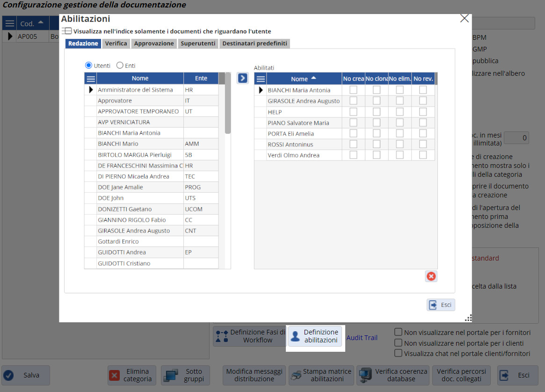Viewport: 545px width, 392px height.
Task: Click the blue arrow to add selected user
Action: tap(242, 78)
